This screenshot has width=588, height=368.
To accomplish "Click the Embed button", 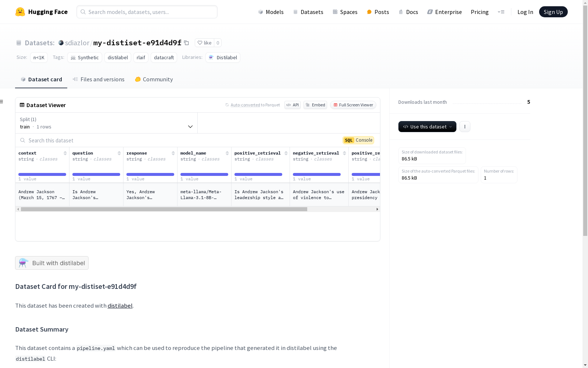I will pyautogui.click(x=315, y=105).
